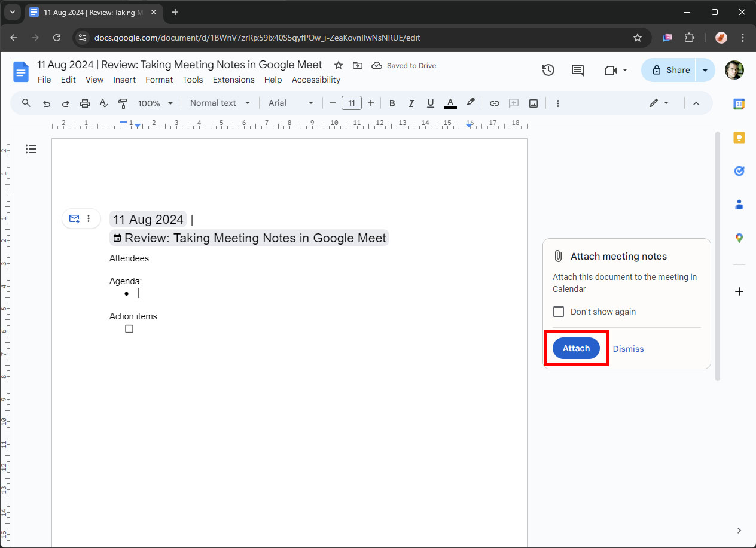The image size is (756, 548).
Task: Open Google Keep side panel
Action: [x=739, y=138]
